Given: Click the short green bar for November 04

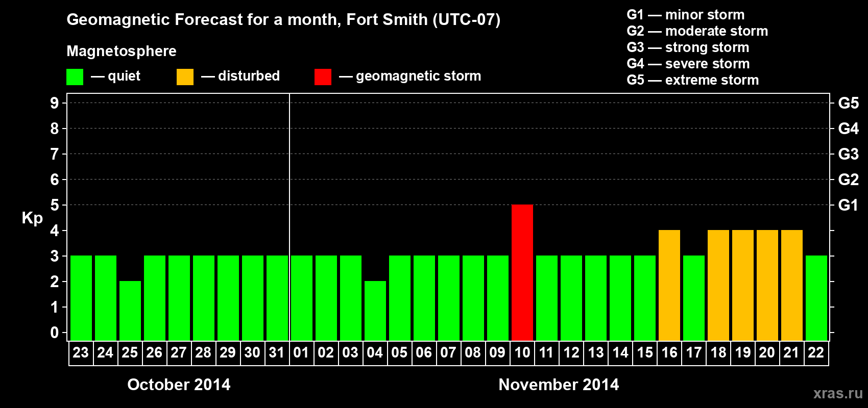Looking at the screenshot, I should [x=375, y=311].
